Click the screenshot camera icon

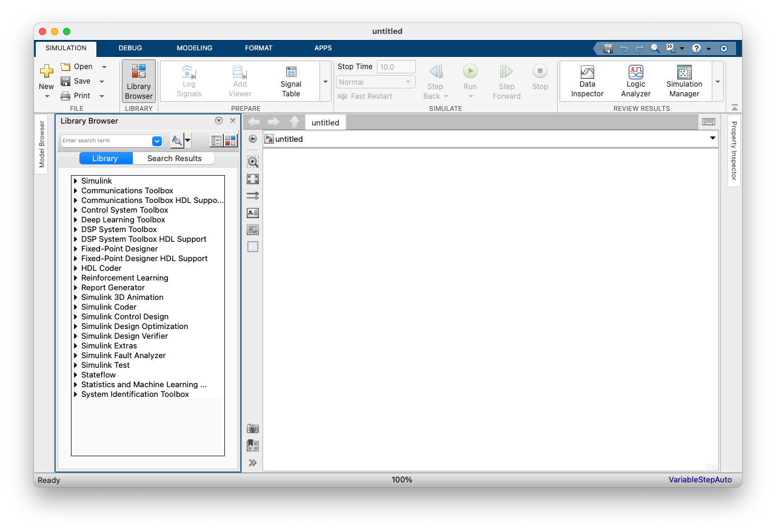(x=253, y=428)
